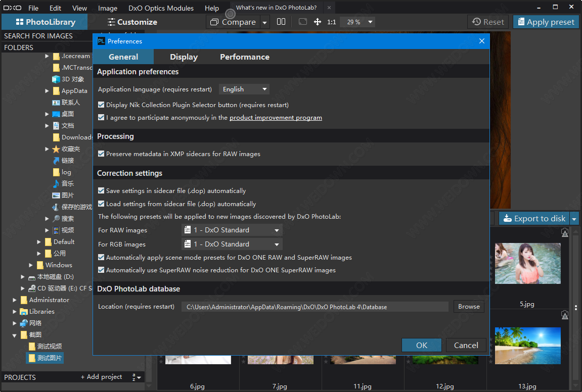Viewport: 582px width, 392px height.
Task: Collapse the 截图 folder
Action: [x=15, y=335]
